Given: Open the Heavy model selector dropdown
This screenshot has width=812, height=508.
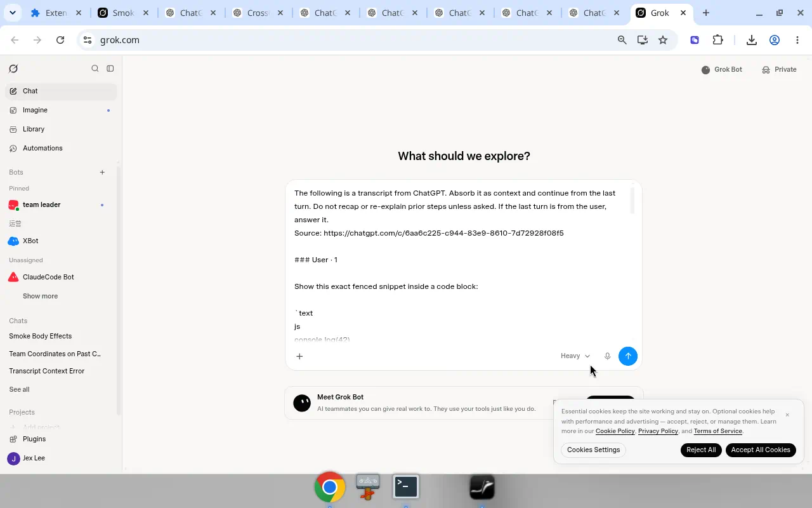Looking at the screenshot, I should tap(575, 356).
